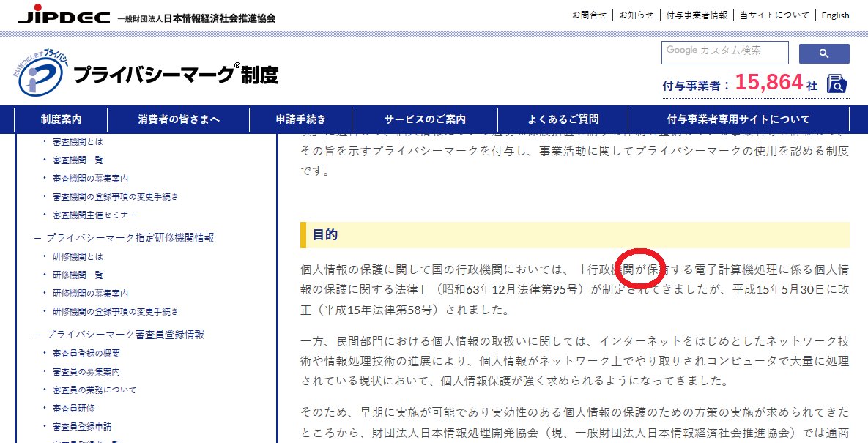Open sidebar link 審査機関主催セミナー
Viewport: 868px width, 443px height.
click(94, 215)
